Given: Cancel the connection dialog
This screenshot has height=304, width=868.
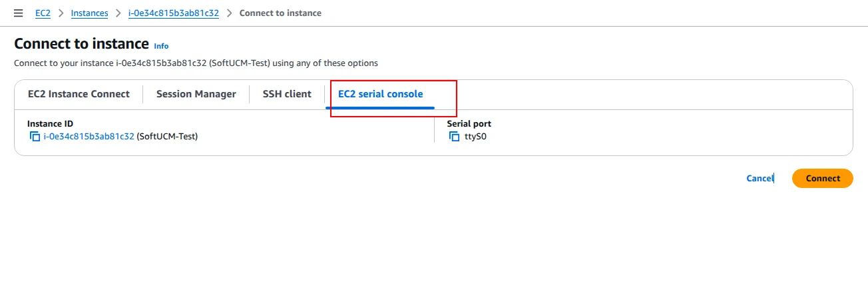Looking at the screenshot, I should click(x=759, y=178).
